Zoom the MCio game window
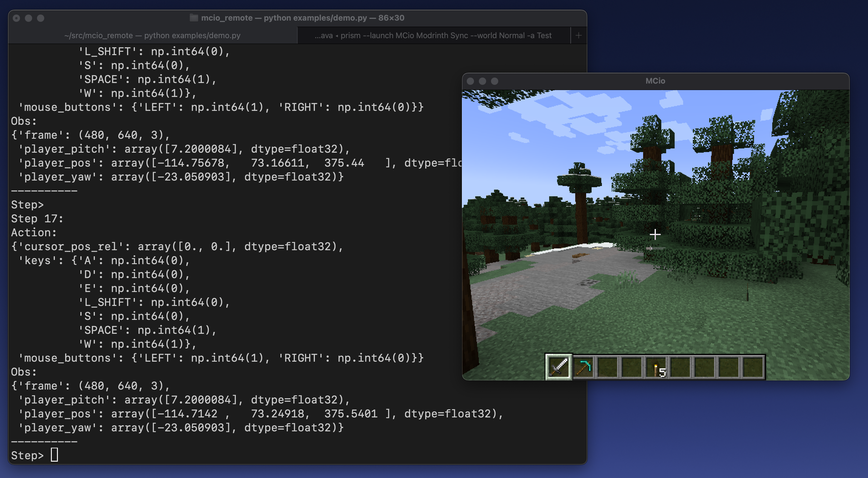Screen dimensions: 868x478 pyautogui.click(x=495, y=81)
